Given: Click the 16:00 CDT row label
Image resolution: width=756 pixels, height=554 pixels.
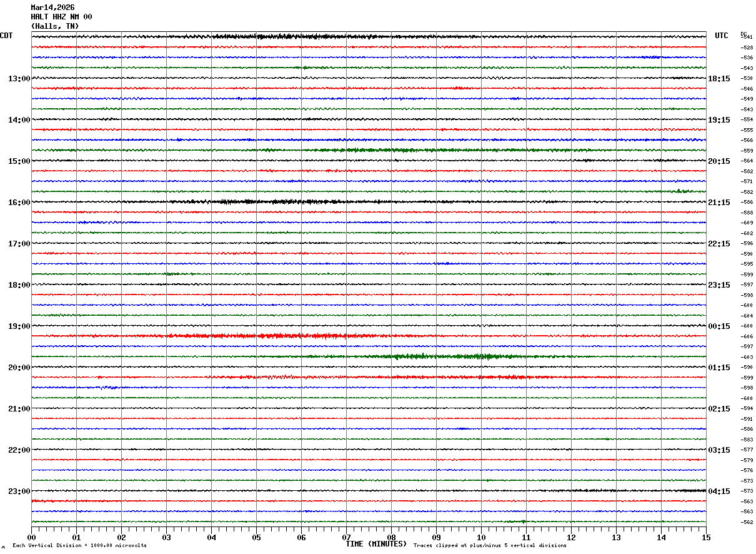Looking at the screenshot, I should pos(19,203).
